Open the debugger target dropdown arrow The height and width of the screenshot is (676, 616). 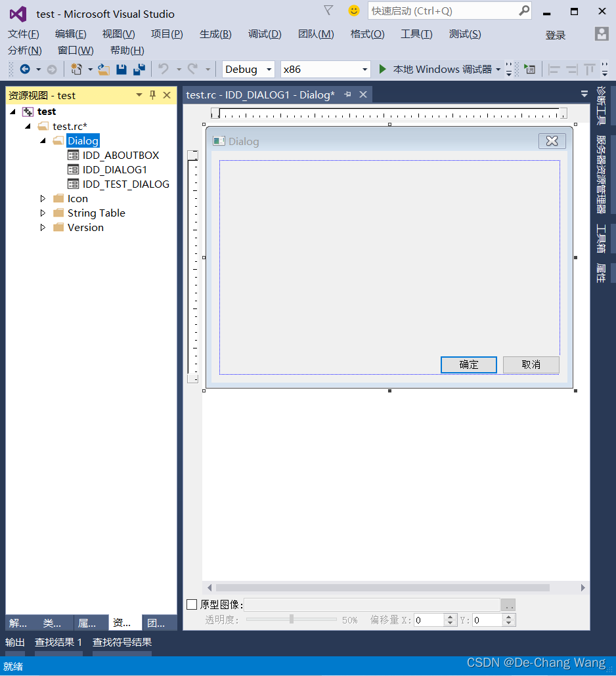point(498,70)
